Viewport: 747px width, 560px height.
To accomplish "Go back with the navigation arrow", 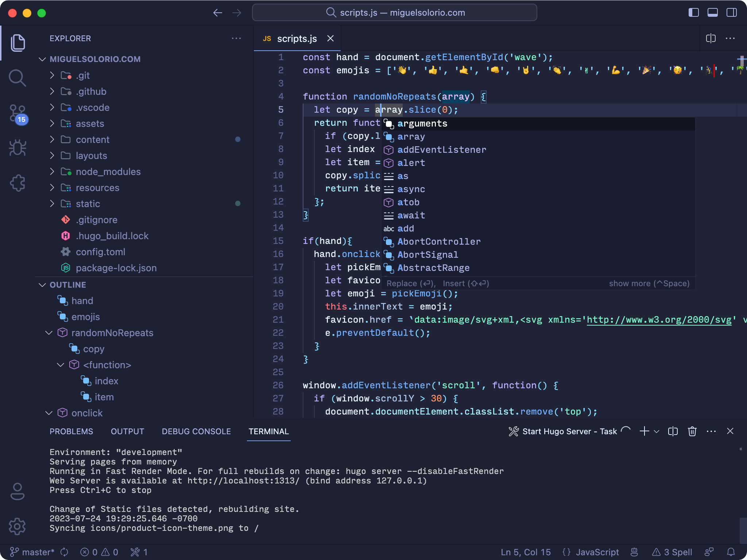I will [218, 13].
